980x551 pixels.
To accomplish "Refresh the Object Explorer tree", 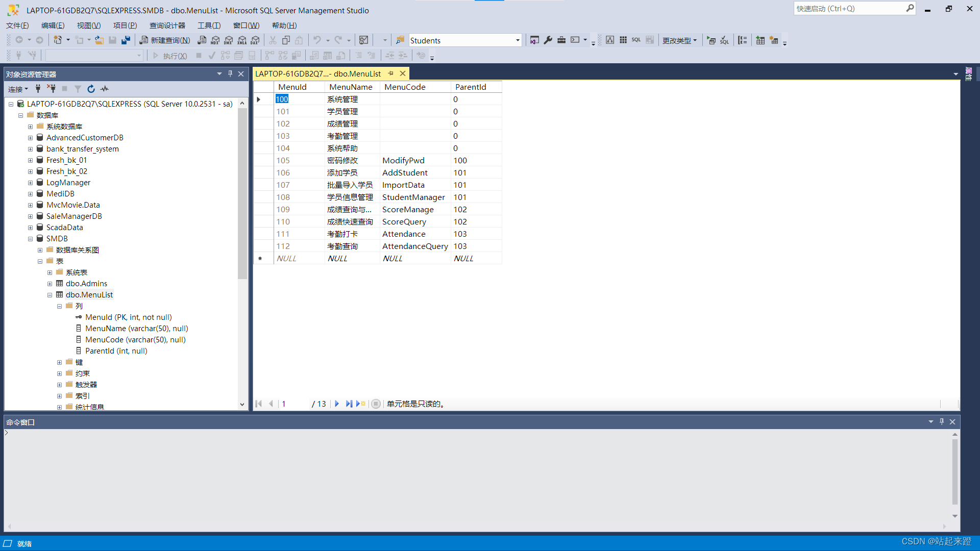I will [x=91, y=89].
